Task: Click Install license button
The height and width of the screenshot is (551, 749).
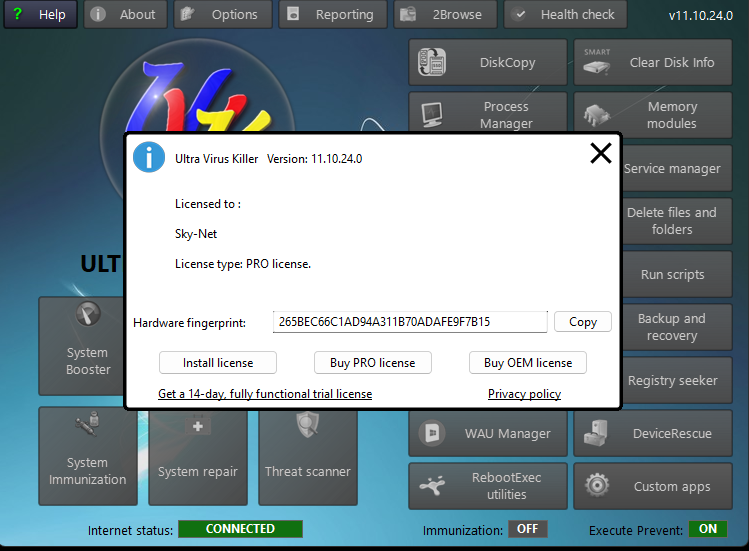Action: click(218, 363)
